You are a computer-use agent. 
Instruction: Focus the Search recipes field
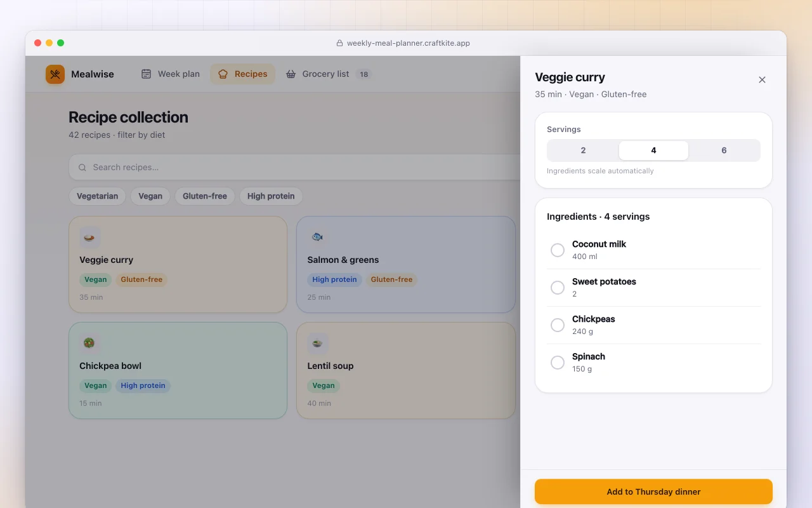pos(294,167)
